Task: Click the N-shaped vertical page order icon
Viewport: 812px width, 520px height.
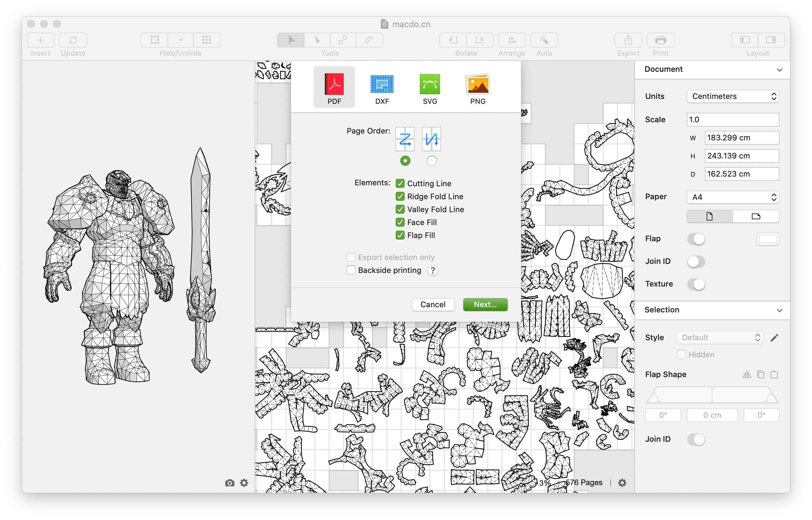Action: click(x=431, y=139)
